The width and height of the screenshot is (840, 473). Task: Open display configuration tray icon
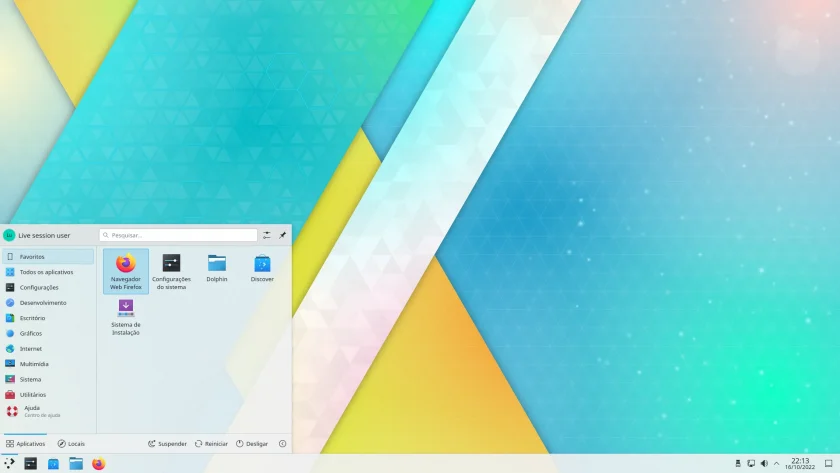point(751,463)
